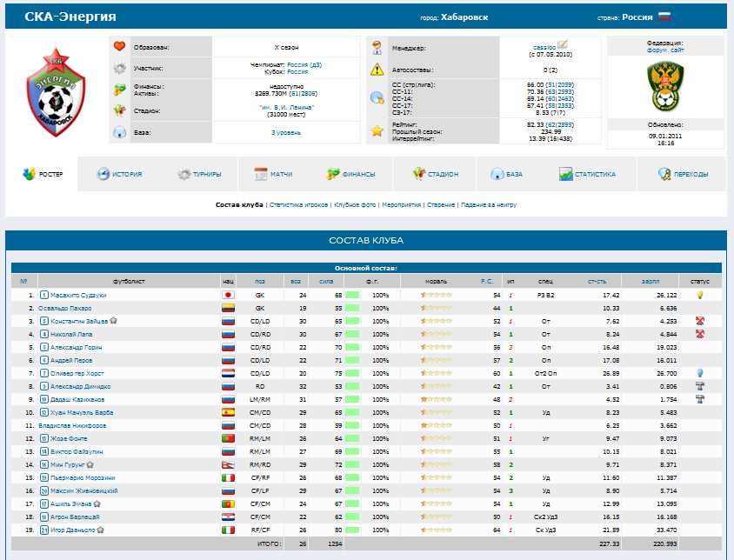Screen dimensions: 734x560
Task: Open the Финансы tab
Action: [x=350, y=174]
